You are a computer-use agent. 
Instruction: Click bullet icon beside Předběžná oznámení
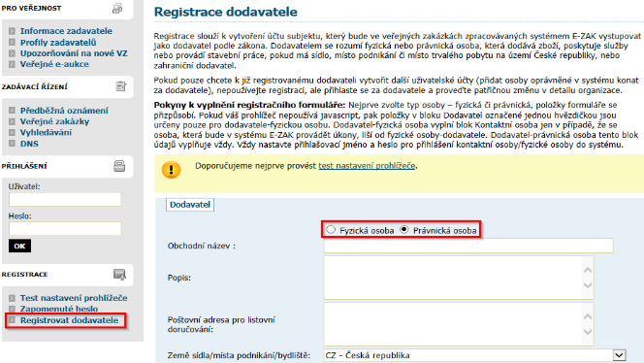(x=12, y=111)
